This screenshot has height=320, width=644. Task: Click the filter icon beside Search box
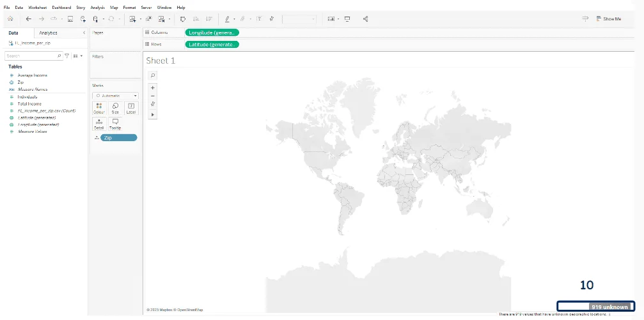(67, 56)
